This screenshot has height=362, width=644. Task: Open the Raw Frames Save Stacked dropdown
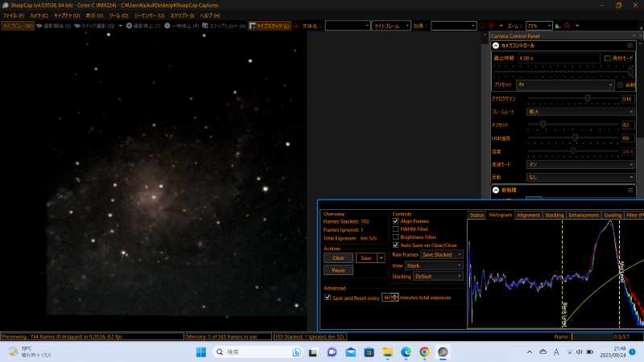point(441,254)
